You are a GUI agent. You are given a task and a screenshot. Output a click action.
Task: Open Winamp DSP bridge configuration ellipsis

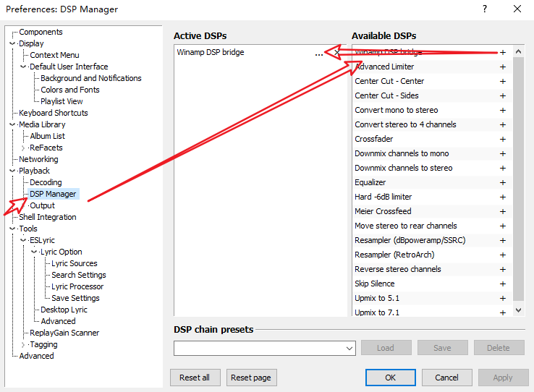[319, 53]
